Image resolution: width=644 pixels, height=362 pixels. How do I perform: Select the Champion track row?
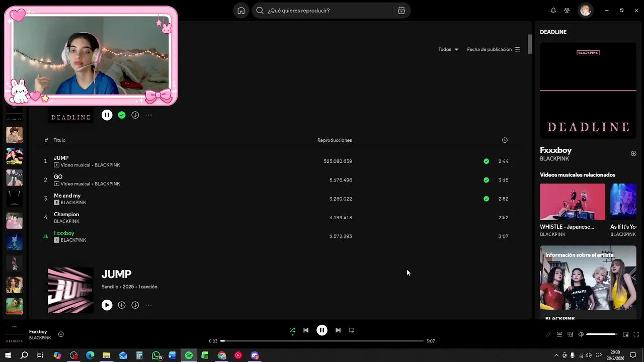(x=280, y=218)
